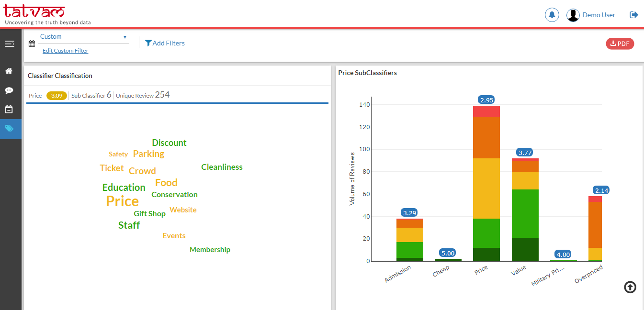Open the Add Filters option
This screenshot has height=310, width=644.
tap(165, 43)
